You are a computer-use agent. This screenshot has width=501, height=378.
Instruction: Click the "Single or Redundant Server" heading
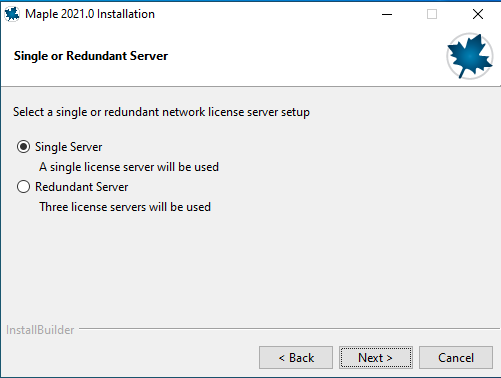[x=91, y=56]
